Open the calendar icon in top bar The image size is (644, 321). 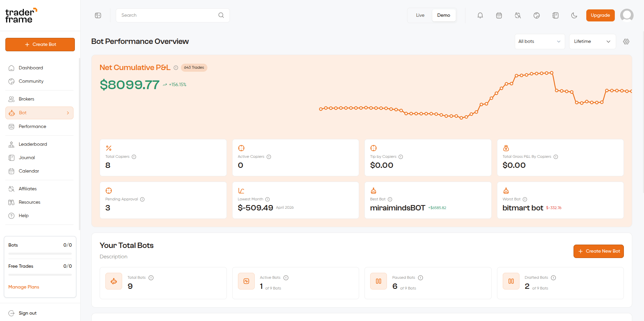tap(499, 15)
